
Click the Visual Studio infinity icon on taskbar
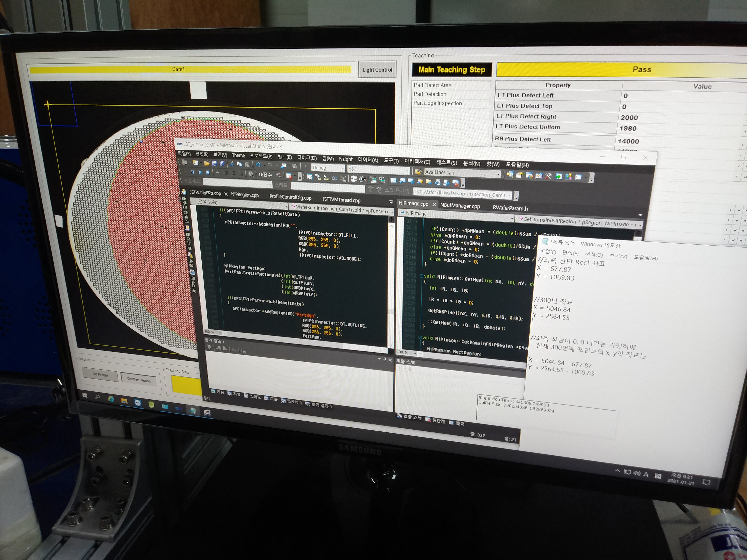coord(178,408)
